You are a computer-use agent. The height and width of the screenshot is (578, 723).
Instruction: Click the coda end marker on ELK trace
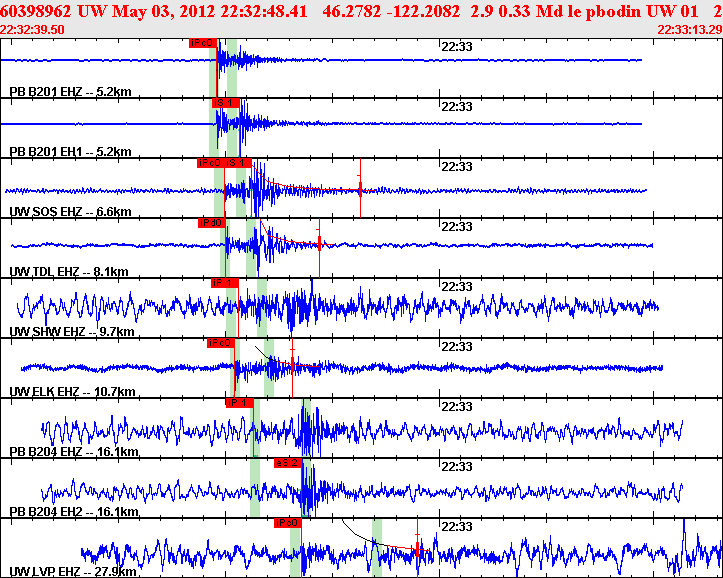click(x=292, y=366)
